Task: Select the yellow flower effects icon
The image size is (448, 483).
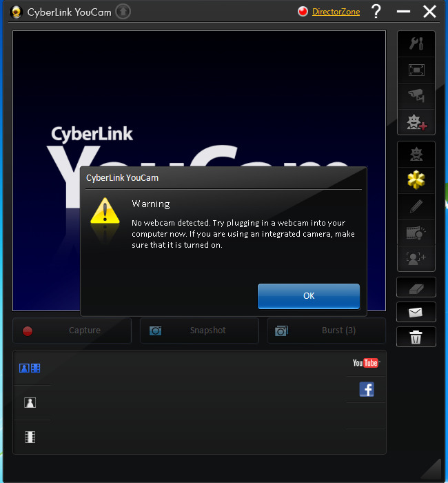Action: [x=416, y=180]
